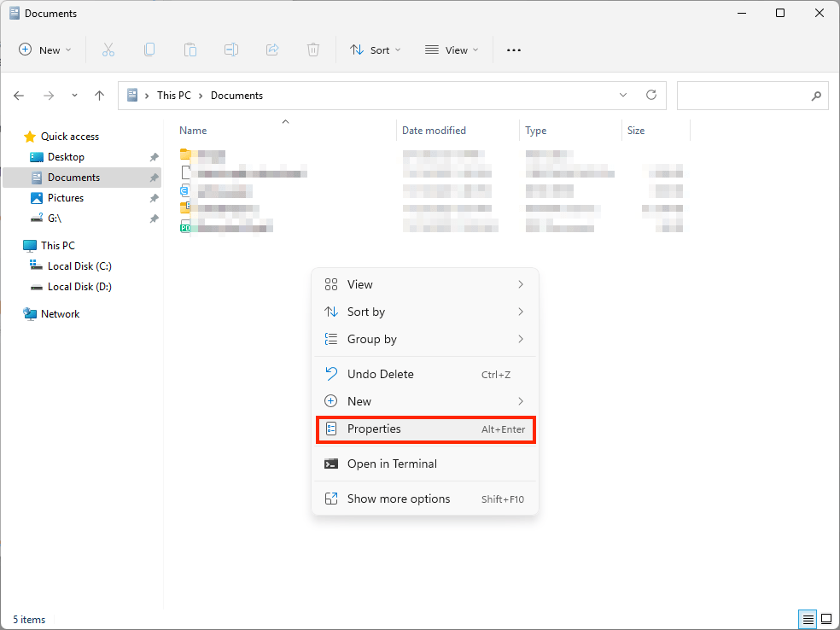
Task: Click the Date modified column header
Action: pos(435,131)
